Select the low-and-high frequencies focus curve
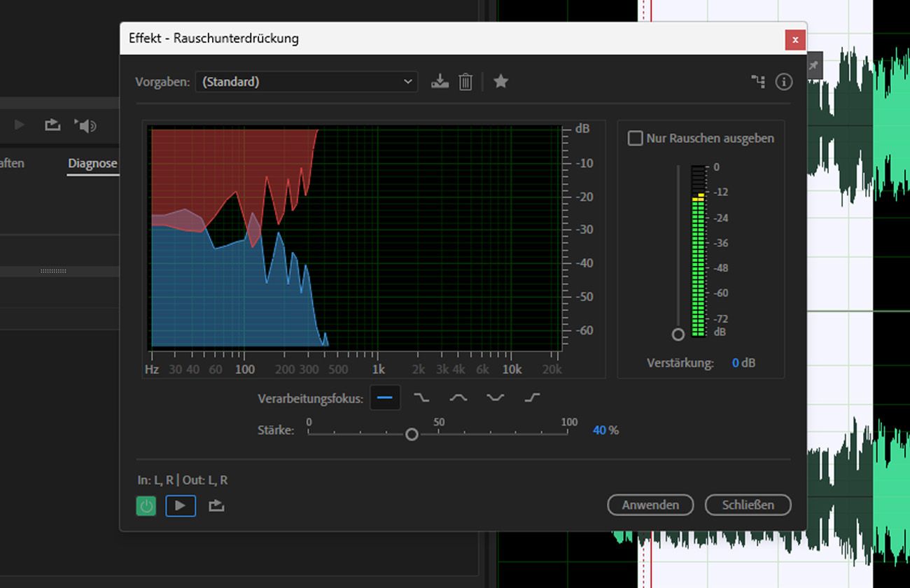This screenshot has width=910, height=588. (x=496, y=398)
